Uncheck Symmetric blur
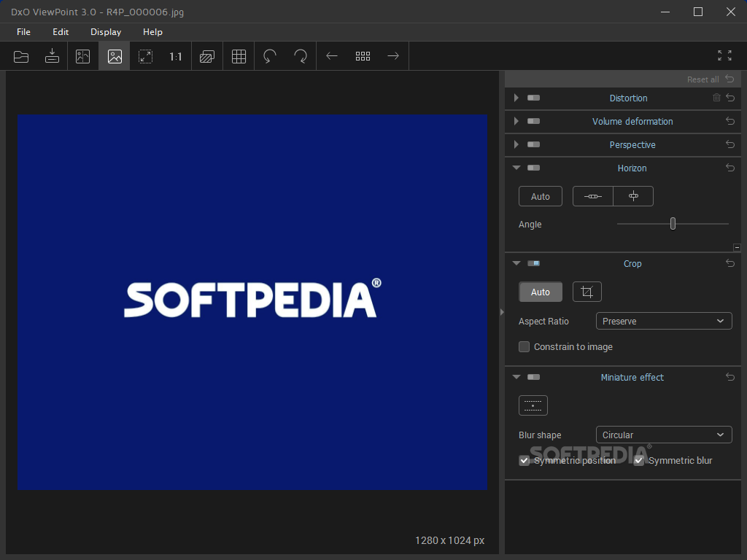The height and width of the screenshot is (560, 747). point(639,461)
